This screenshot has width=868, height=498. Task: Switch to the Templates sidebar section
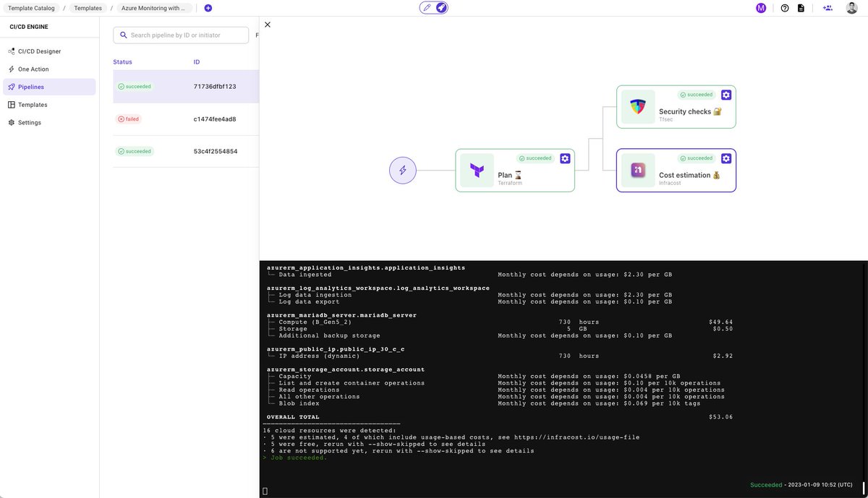click(33, 104)
